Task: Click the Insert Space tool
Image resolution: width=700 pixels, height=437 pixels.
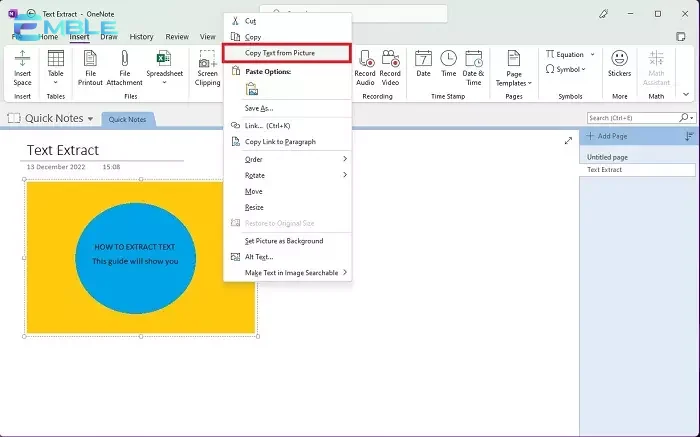Action: [x=22, y=68]
